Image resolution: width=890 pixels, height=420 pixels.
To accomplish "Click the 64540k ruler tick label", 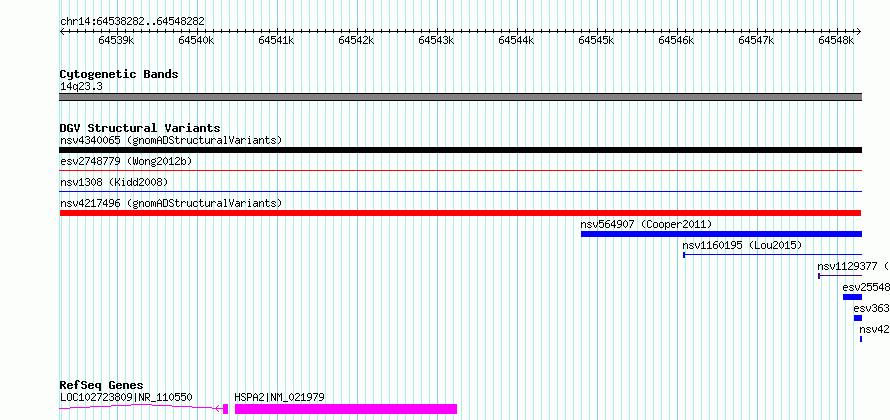I will [196, 40].
